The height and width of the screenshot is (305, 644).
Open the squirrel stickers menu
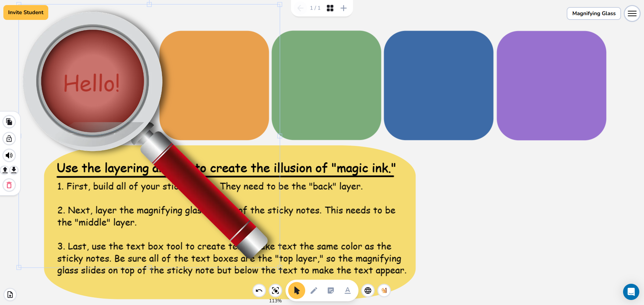click(384, 291)
